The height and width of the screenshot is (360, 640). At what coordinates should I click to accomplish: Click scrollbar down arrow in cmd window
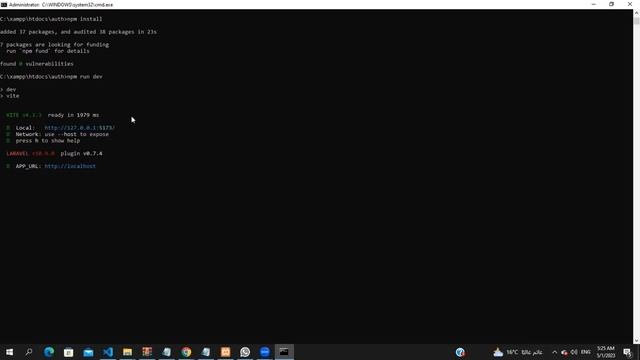pos(636,341)
